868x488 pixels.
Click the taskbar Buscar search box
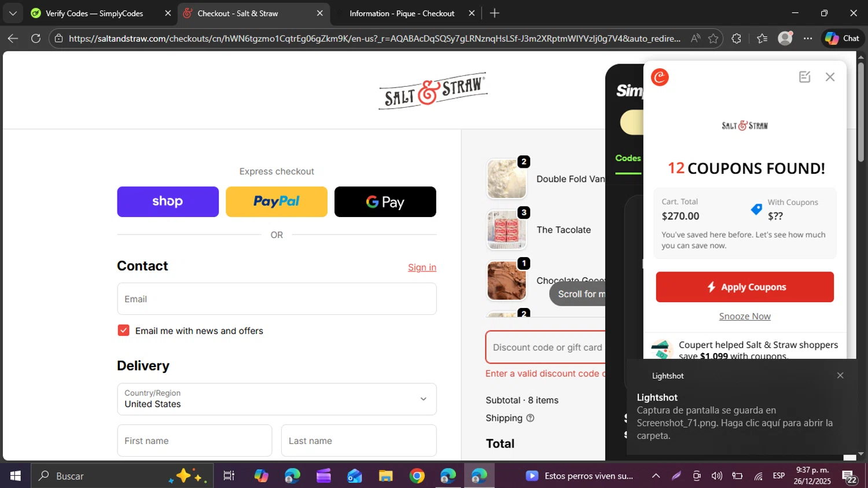(x=122, y=476)
